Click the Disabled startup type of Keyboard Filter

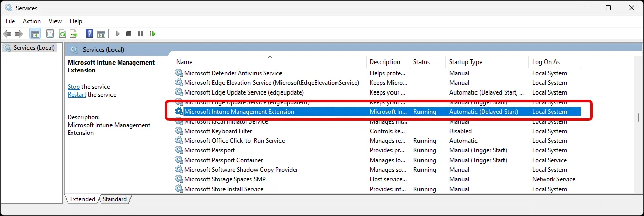coord(460,131)
